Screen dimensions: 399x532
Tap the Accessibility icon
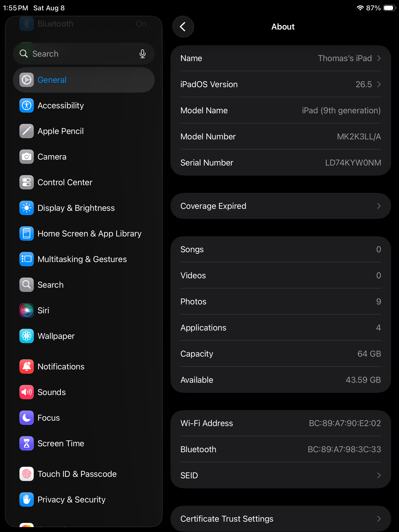point(27,105)
